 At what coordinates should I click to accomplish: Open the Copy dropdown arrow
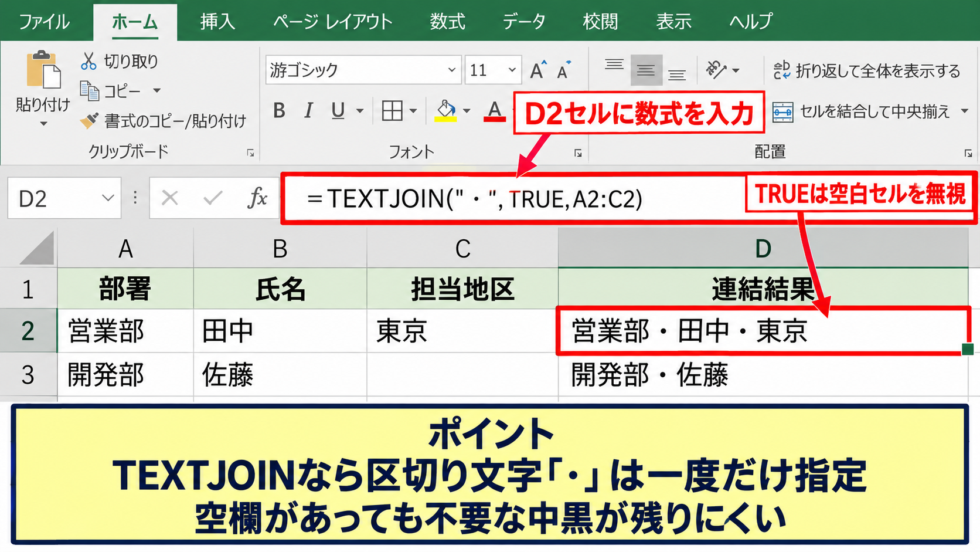click(156, 90)
